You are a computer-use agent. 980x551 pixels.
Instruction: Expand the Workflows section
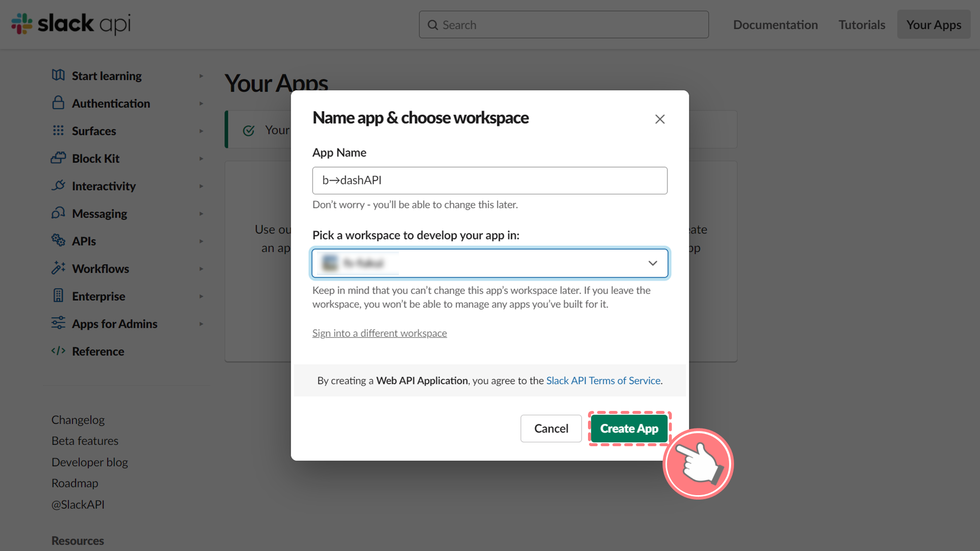coord(201,269)
